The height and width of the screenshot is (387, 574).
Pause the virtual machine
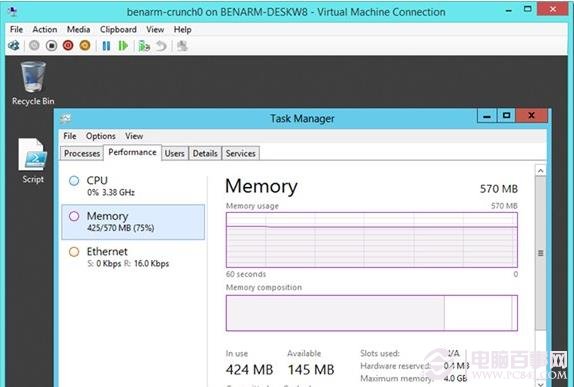(x=106, y=46)
